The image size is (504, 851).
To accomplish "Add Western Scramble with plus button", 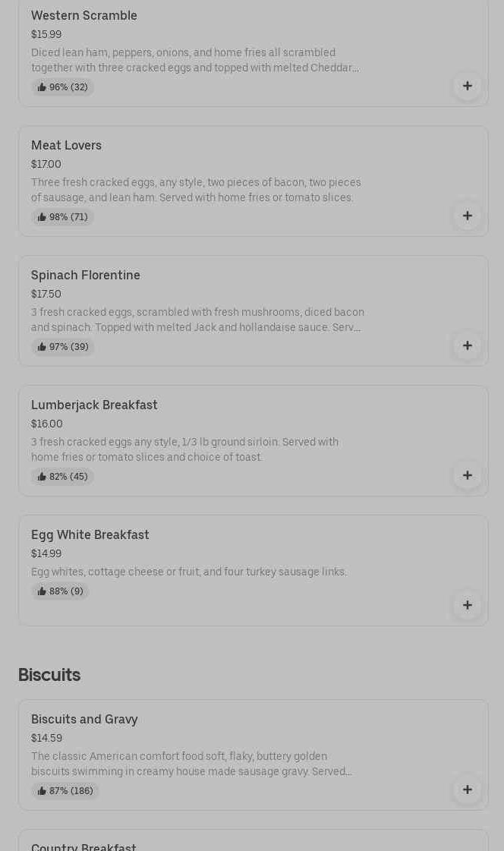I will coord(467,86).
